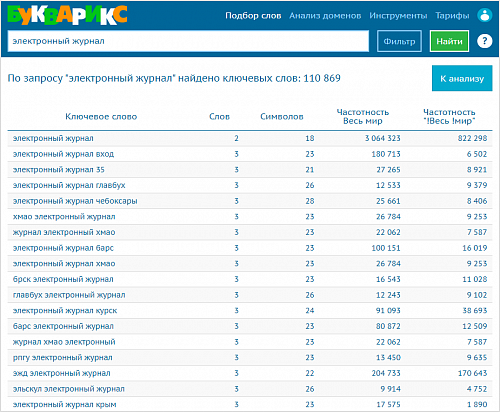Select keyword электронный журнал барс

[x=63, y=248]
